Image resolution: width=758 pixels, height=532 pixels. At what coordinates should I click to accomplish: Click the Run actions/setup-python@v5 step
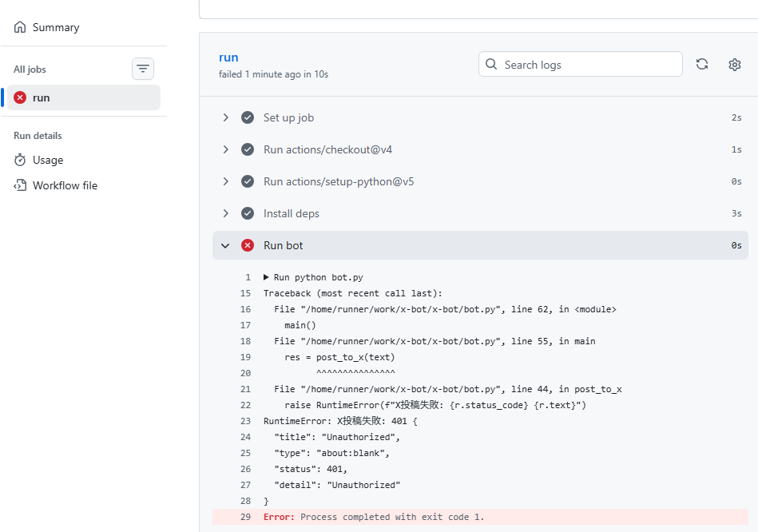[x=339, y=181]
